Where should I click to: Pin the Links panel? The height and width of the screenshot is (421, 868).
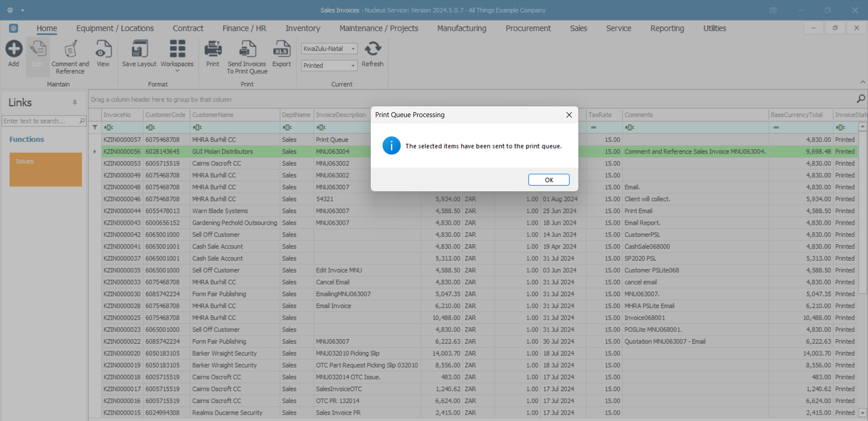coord(75,103)
